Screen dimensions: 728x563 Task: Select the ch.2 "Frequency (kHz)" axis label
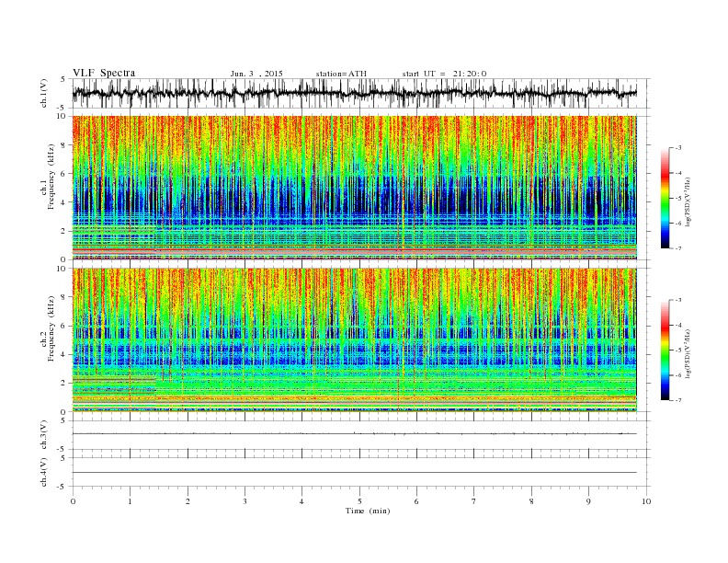pyautogui.click(x=51, y=328)
